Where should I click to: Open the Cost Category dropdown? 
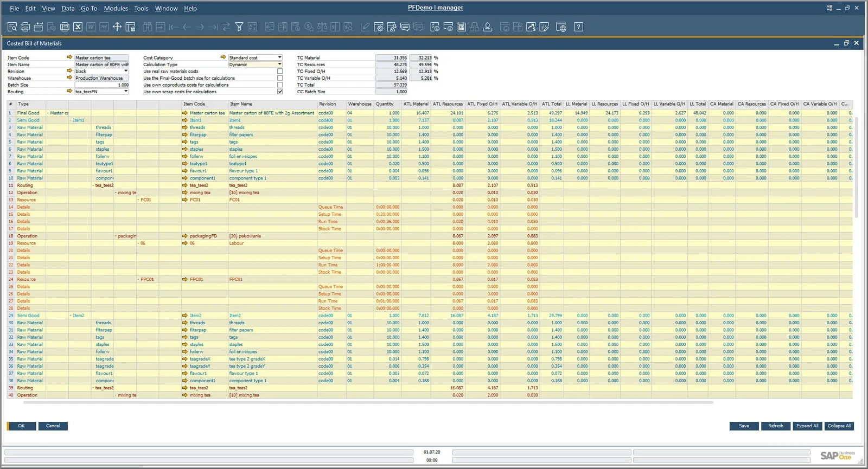click(x=279, y=57)
